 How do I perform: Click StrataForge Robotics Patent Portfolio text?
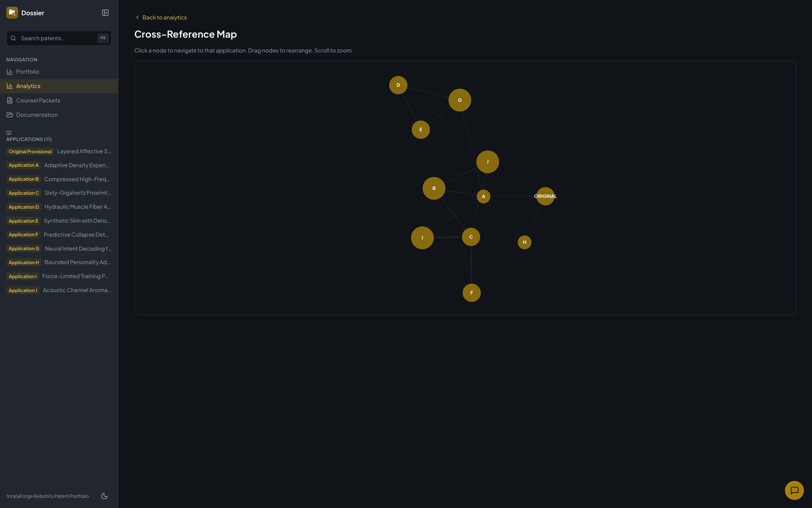48,496
